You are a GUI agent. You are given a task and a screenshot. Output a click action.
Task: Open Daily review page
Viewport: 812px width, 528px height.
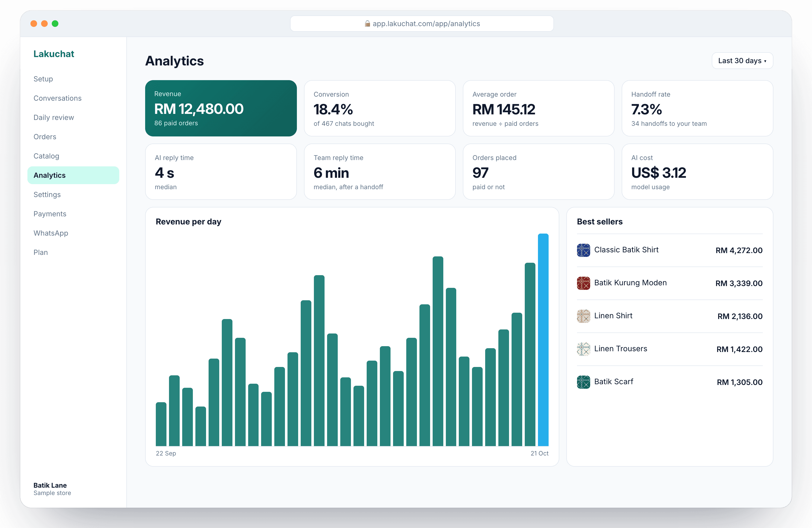pyautogui.click(x=73, y=117)
